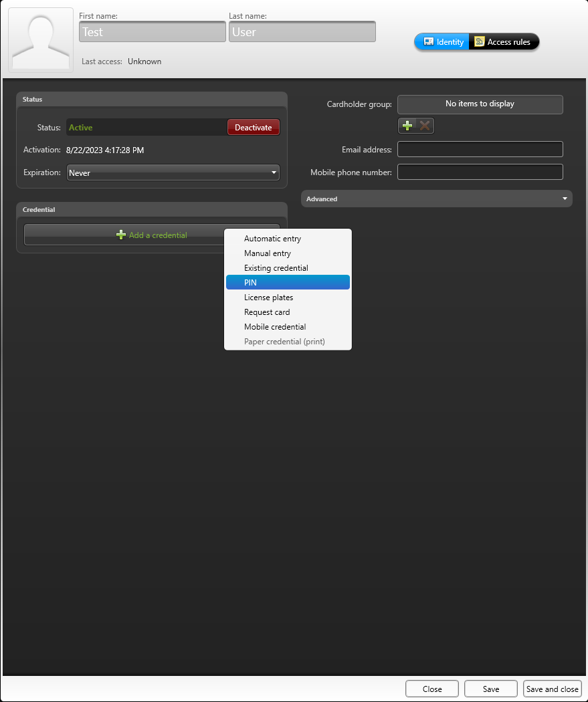Click the First name input field
The height and width of the screenshot is (702, 588).
point(152,31)
